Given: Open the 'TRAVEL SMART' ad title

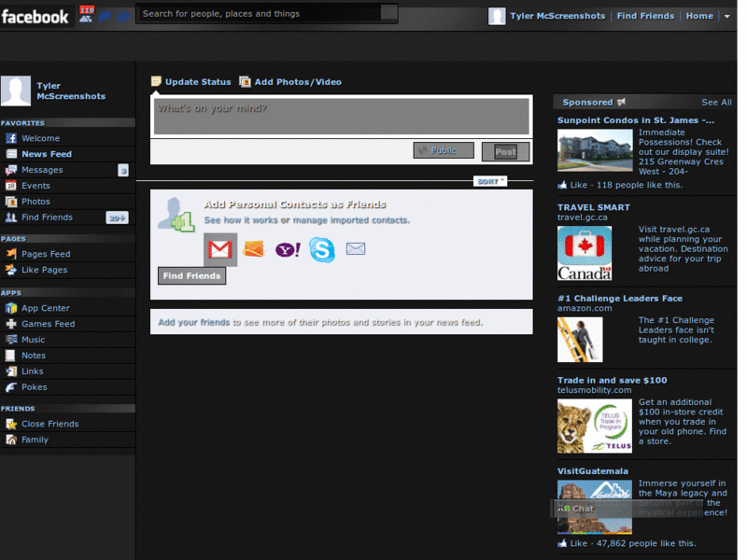Looking at the screenshot, I should click(594, 207).
